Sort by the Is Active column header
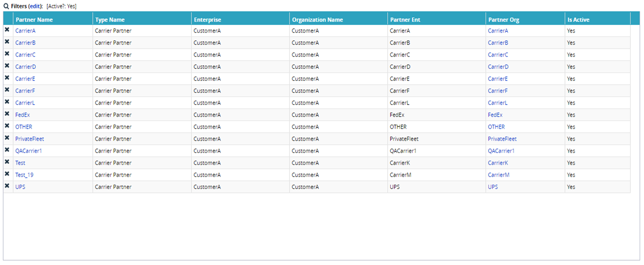The width and height of the screenshot is (644, 265). [578, 20]
